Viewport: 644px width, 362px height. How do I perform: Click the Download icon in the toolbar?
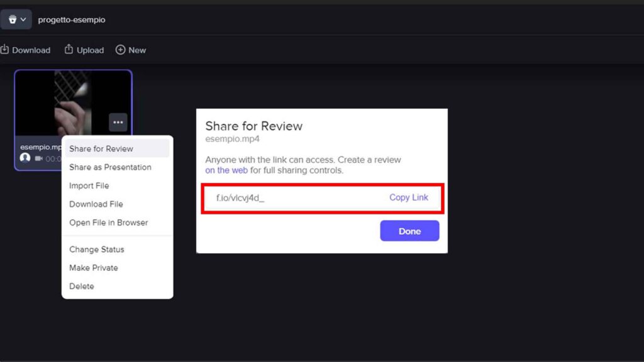tap(6, 50)
